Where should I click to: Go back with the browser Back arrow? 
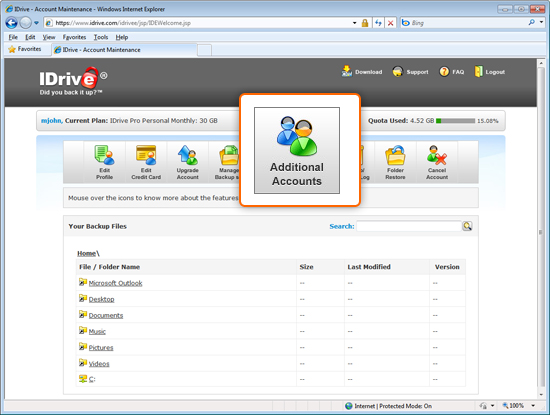point(11,23)
